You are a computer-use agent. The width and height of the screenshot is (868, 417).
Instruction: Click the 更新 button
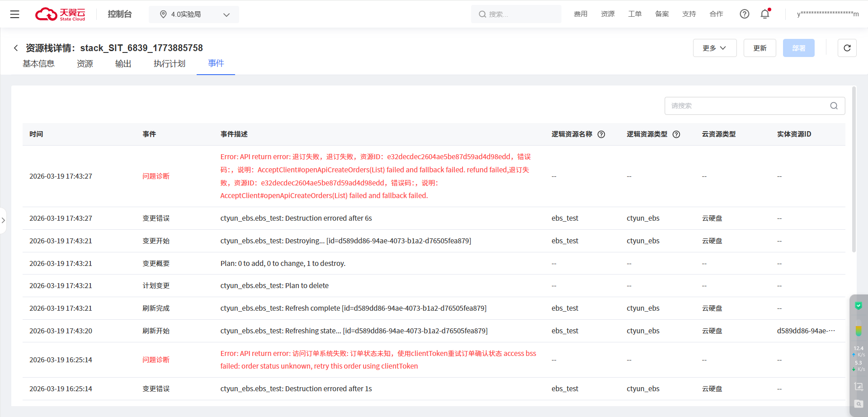point(760,48)
